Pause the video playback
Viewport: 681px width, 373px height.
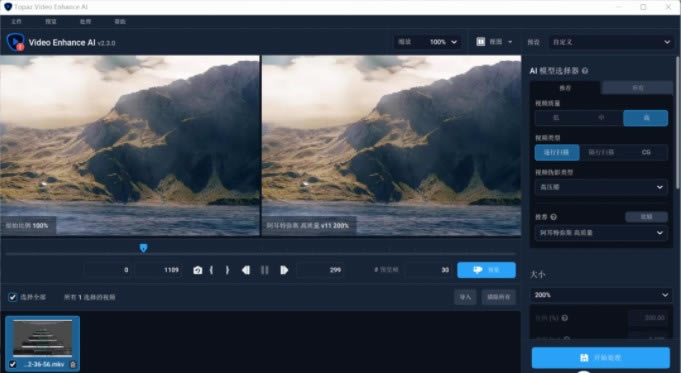pyautogui.click(x=264, y=270)
